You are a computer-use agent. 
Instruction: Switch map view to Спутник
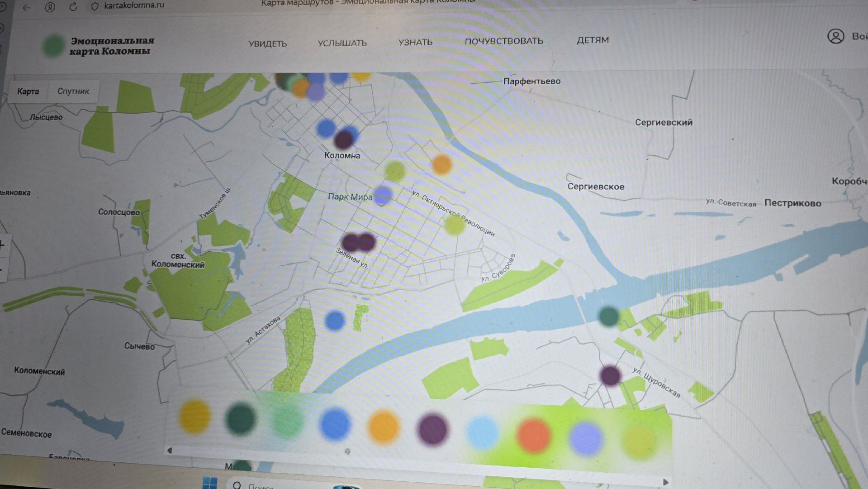coord(73,91)
